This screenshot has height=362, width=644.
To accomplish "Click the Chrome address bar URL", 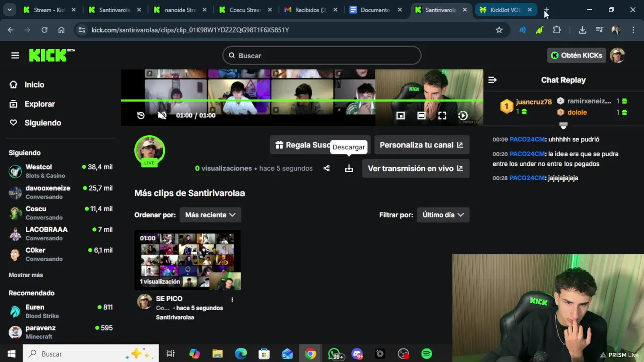I will coord(190,30).
